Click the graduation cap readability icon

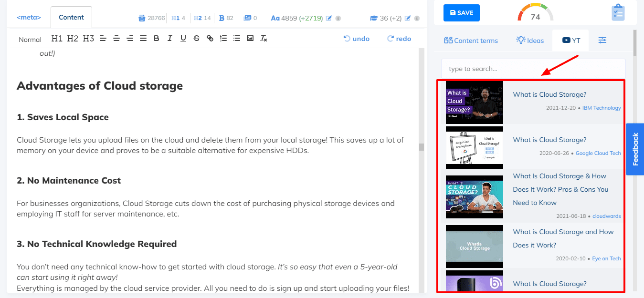pyautogui.click(x=373, y=18)
